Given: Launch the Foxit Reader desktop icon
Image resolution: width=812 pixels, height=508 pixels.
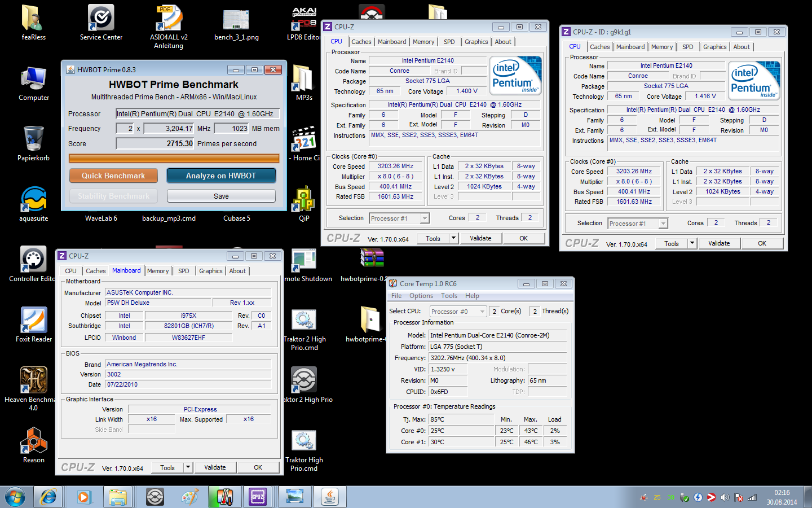Looking at the screenshot, I should [x=33, y=325].
